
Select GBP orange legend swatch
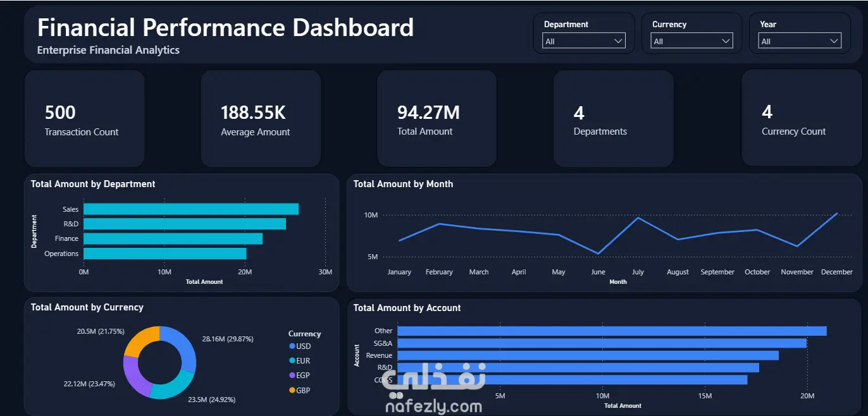(292, 390)
